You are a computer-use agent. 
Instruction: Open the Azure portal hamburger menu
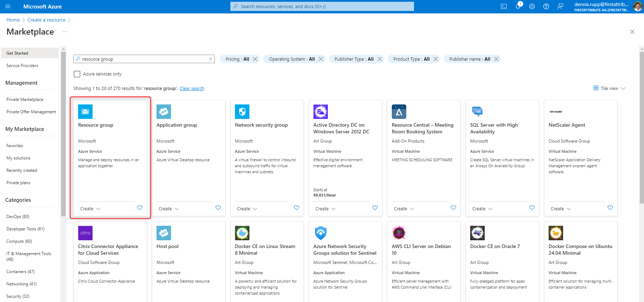point(8,6)
